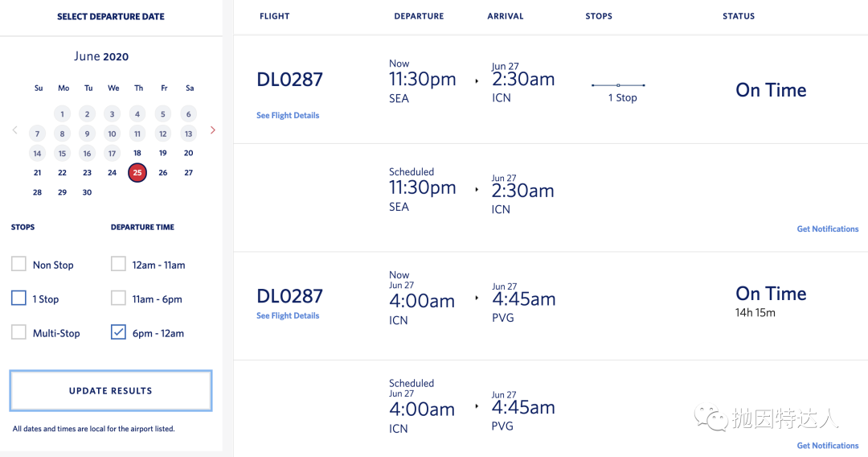The image size is (868, 457).
Task: Uncheck the 6pm - 12am departure time
Action: pos(119,332)
